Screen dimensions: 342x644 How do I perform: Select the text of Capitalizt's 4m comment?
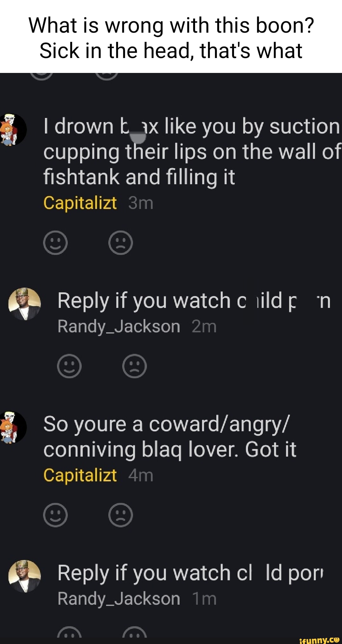coord(170,437)
